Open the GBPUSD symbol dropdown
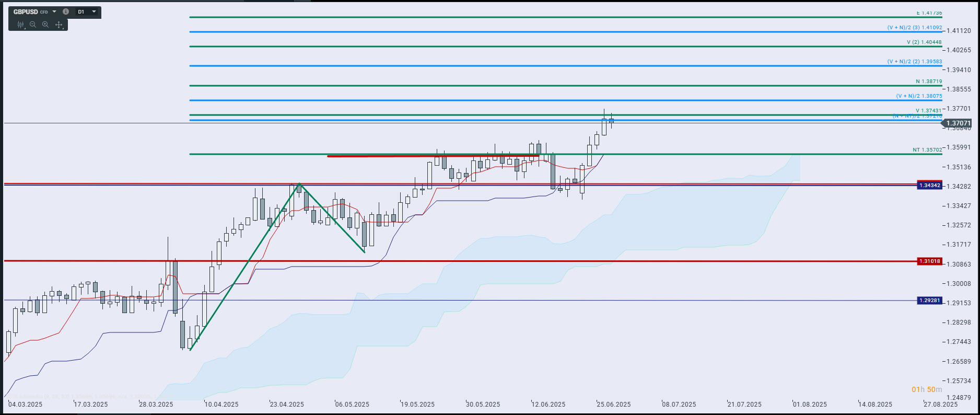This screenshot has height=415, width=980. click(54, 11)
